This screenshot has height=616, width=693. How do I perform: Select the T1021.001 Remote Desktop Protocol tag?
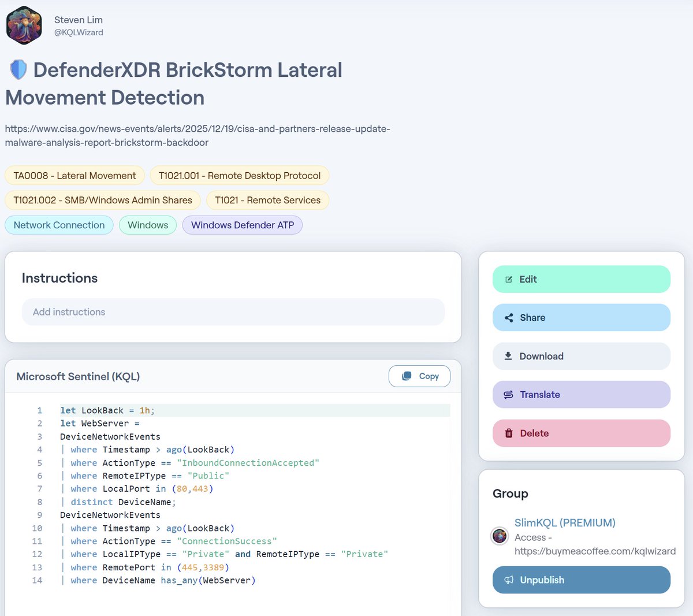point(240,176)
